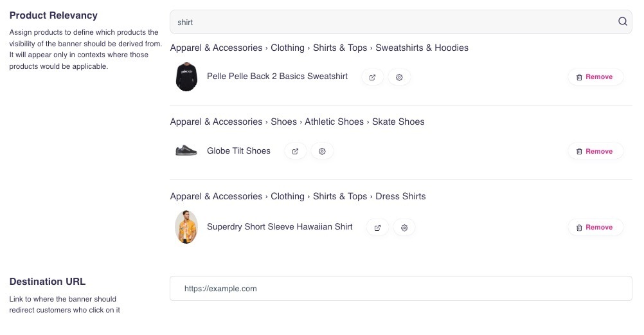Viewport: 644px width, 335px height.
Task: Select the Pelle Pelle Back 2 Basics Sweatshirt name
Action: click(277, 77)
